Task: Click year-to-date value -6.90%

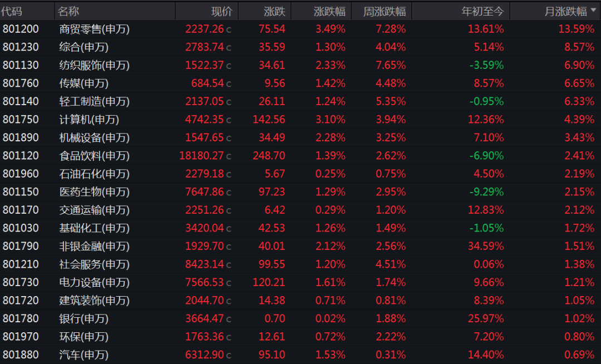Action: (x=486, y=155)
